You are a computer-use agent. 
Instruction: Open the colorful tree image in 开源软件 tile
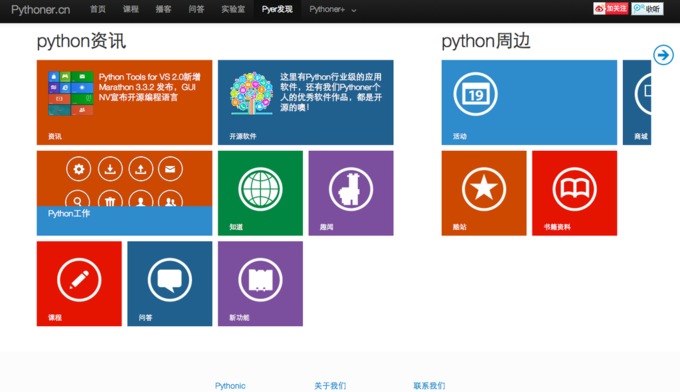(x=252, y=93)
